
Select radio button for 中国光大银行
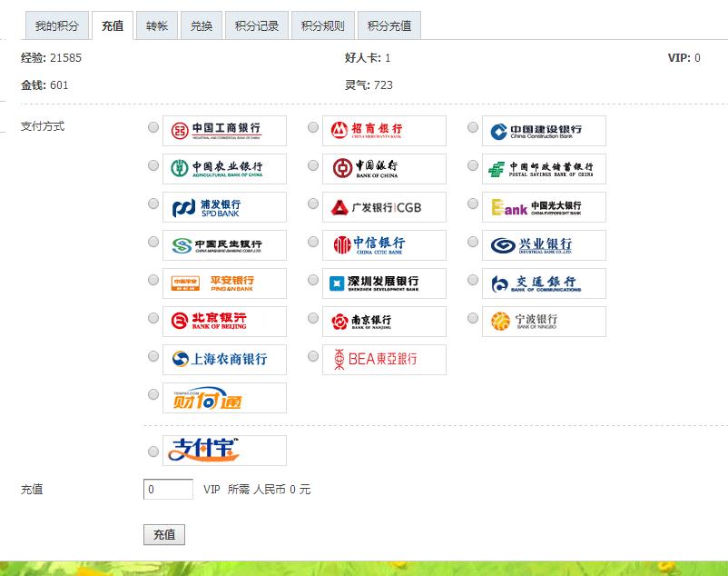(x=473, y=204)
